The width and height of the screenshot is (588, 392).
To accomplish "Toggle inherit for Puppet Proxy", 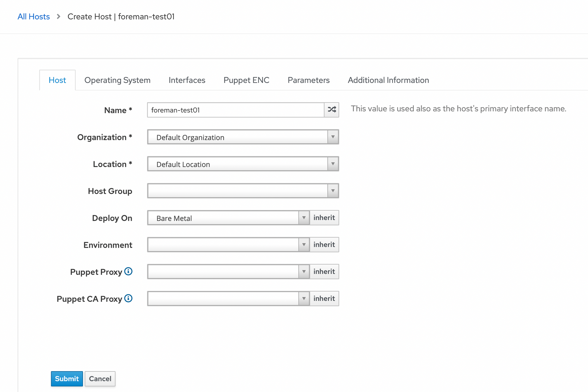I will click(x=324, y=272).
